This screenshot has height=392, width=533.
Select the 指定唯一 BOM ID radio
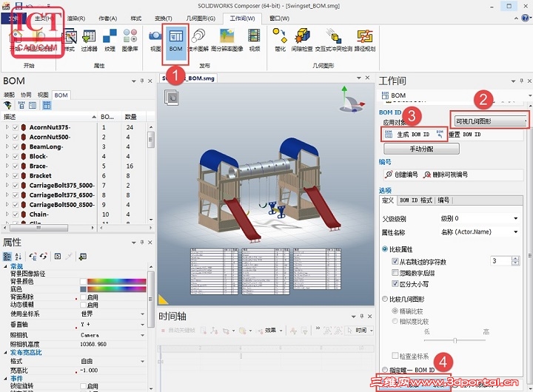coord(385,370)
